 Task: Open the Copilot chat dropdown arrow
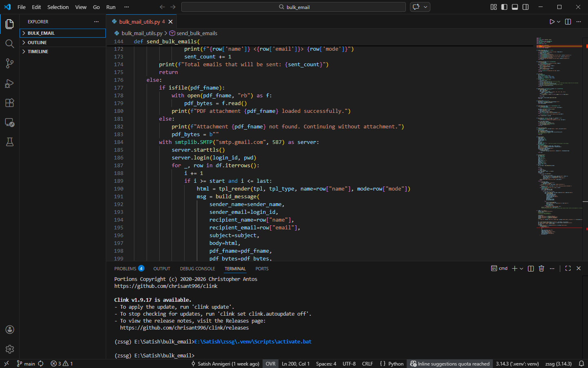click(425, 7)
